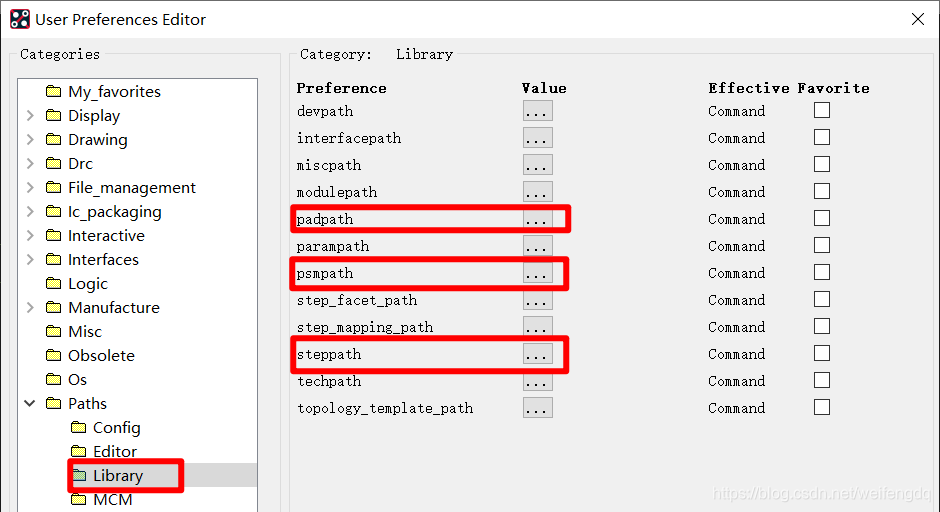Click the Paths folder icon
Viewport: 940px width, 512px height.
(53, 403)
